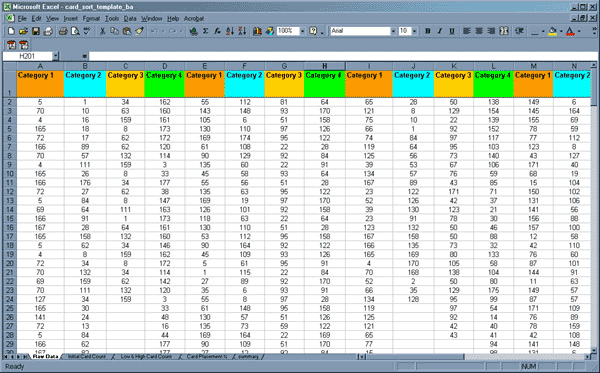This screenshot has width=600, height=373.
Task: Click the Merge and Center icon
Action: click(504, 31)
